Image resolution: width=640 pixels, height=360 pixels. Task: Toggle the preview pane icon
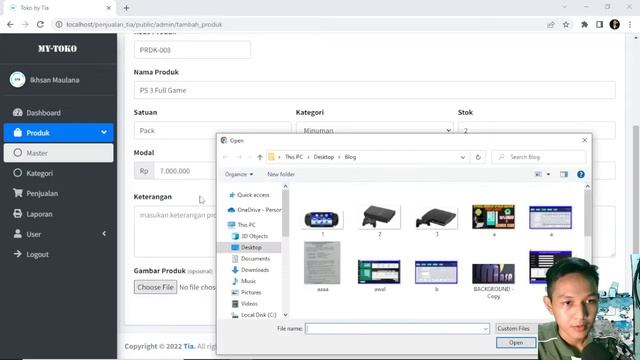click(564, 174)
